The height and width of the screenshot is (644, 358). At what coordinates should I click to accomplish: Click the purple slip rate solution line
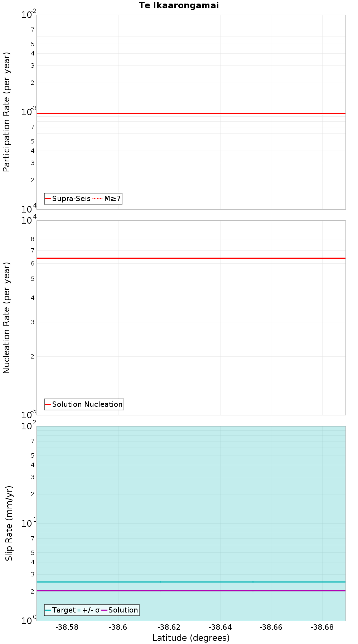click(x=191, y=591)
